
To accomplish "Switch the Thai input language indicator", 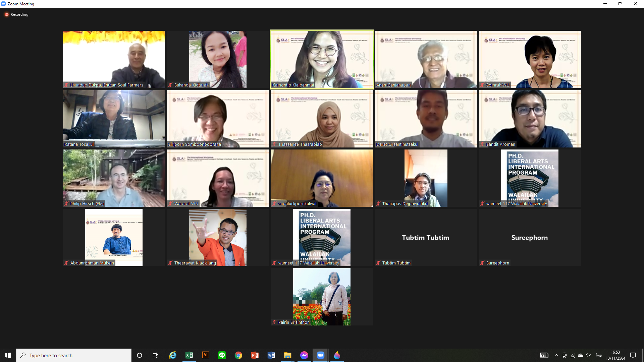I will 599,355.
